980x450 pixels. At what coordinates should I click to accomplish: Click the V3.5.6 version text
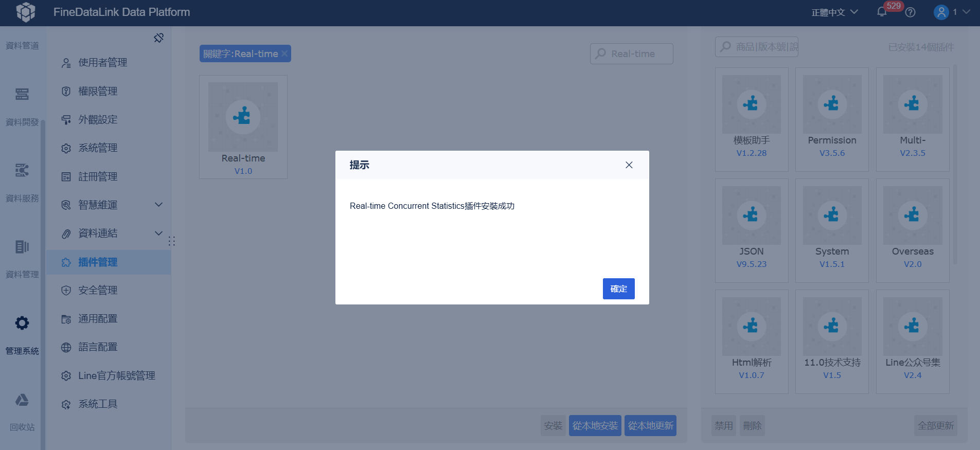pyautogui.click(x=832, y=153)
